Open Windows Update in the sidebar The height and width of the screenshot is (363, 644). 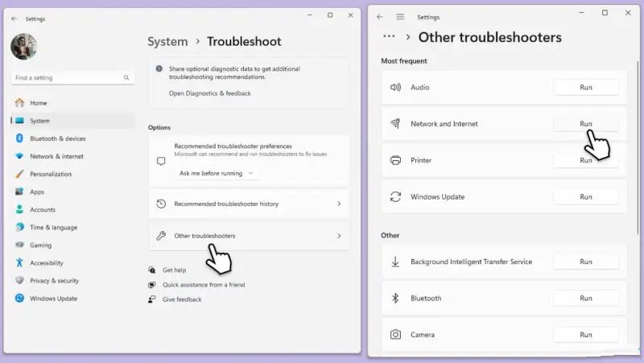pyautogui.click(x=72, y=299)
